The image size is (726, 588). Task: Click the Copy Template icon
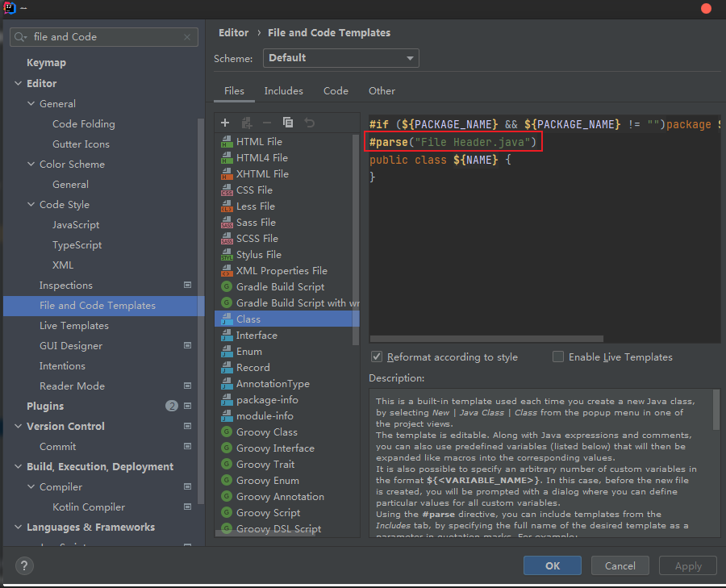(x=288, y=123)
